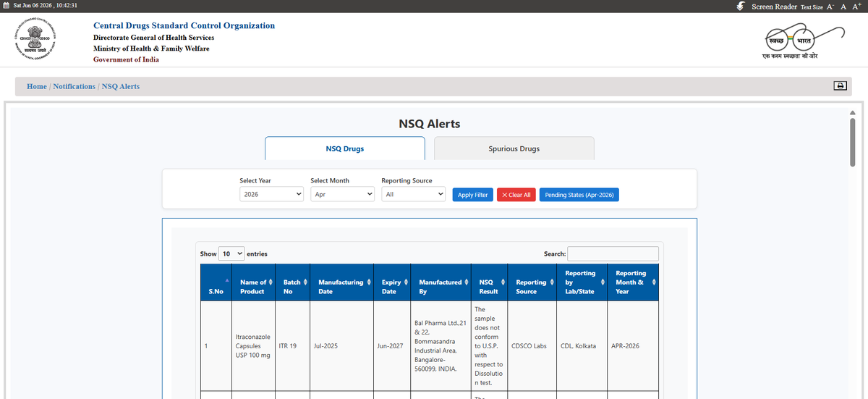
Task: Change Show entries count dropdown
Action: 231,254
